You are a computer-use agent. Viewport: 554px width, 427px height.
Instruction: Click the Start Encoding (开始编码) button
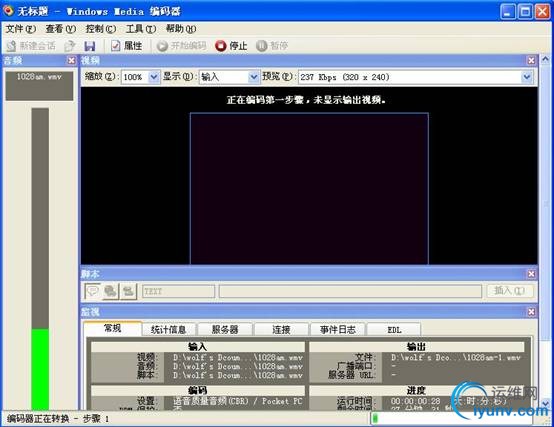pyautogui.click(x=181, y=46)
